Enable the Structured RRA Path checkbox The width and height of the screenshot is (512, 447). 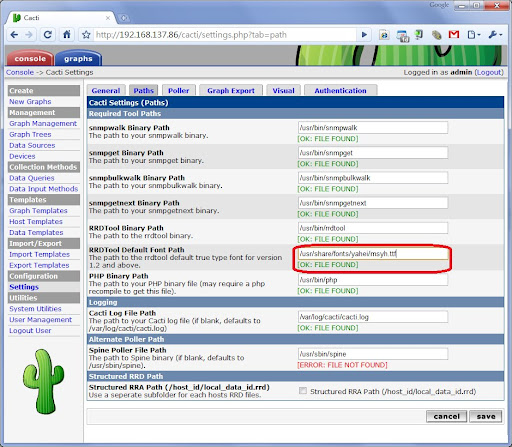point(303,391)
